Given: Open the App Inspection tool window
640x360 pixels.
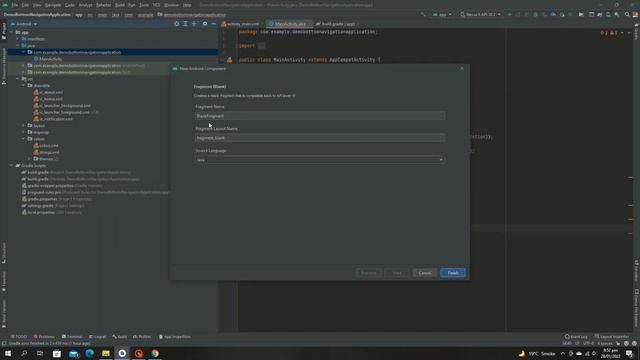Looking at the screenshot, I should (x=174, y=337).
